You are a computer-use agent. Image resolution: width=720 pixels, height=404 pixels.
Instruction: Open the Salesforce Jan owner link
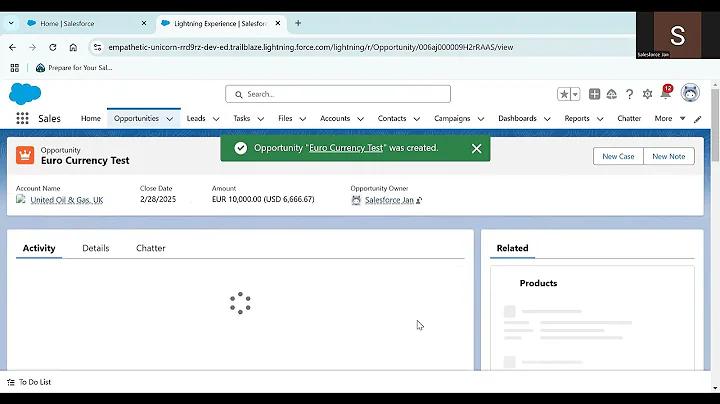point(389,200)
